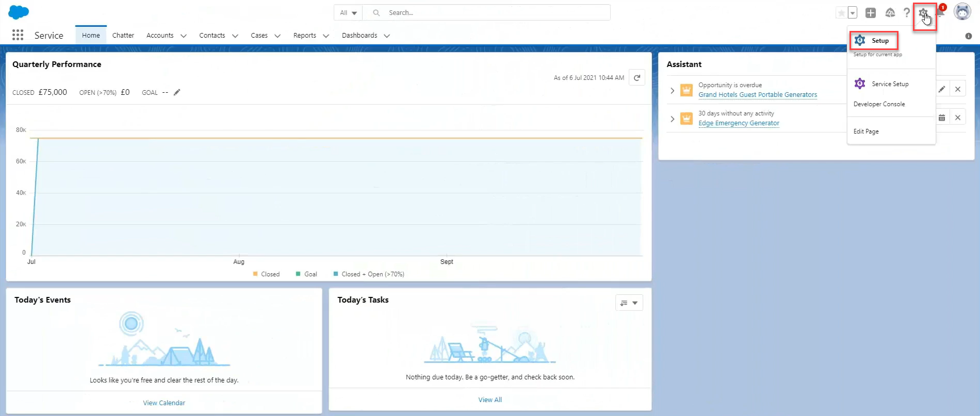Open the Today's Tasks filter dropdown
Viewport: 980px width, 416px height.
629,303
